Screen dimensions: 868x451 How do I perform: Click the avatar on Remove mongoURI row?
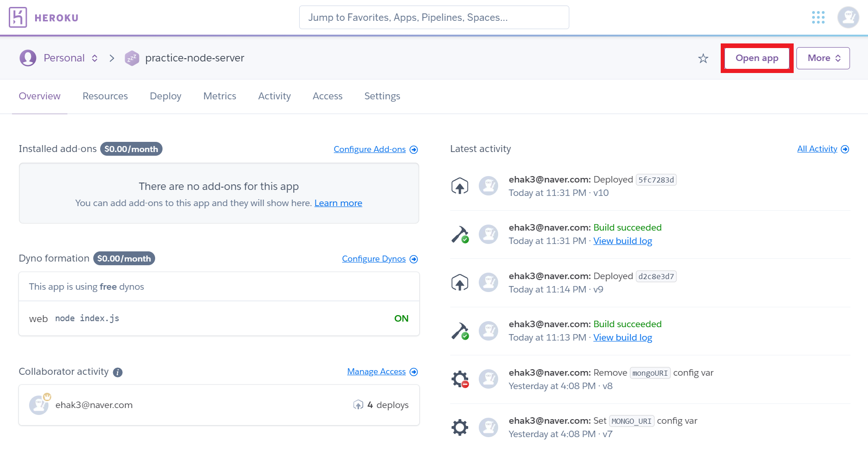[488, 379]
